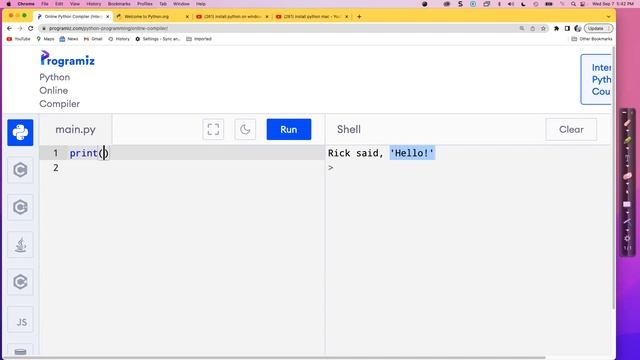This screenshot has height=360, width=640.
Task: Open the File menu
Action: [45, 4]
